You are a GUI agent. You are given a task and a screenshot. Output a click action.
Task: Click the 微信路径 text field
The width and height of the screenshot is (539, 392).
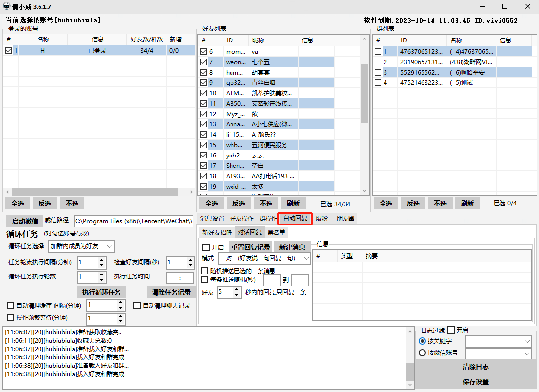pos(133,221)
